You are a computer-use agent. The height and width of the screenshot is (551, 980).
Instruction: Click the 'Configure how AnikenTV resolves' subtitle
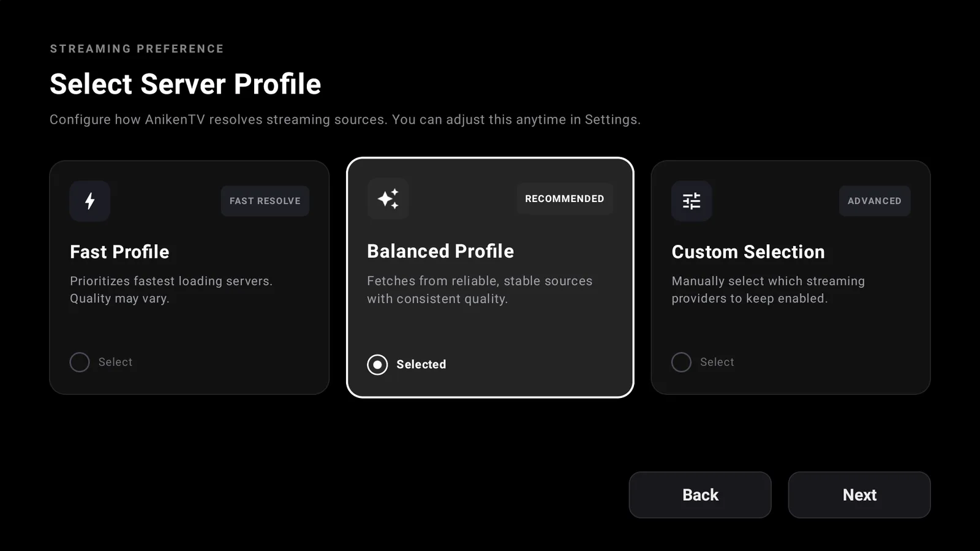click(x=345, y=119)
